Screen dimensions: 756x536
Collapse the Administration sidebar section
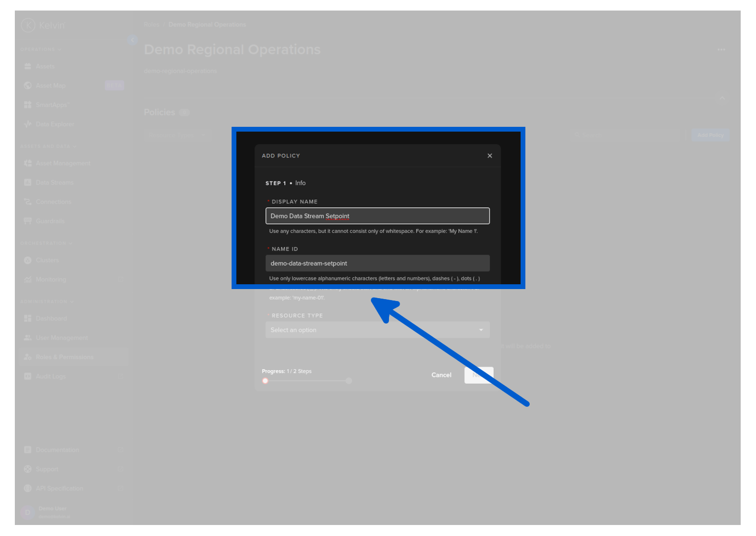tap(46, 301)
